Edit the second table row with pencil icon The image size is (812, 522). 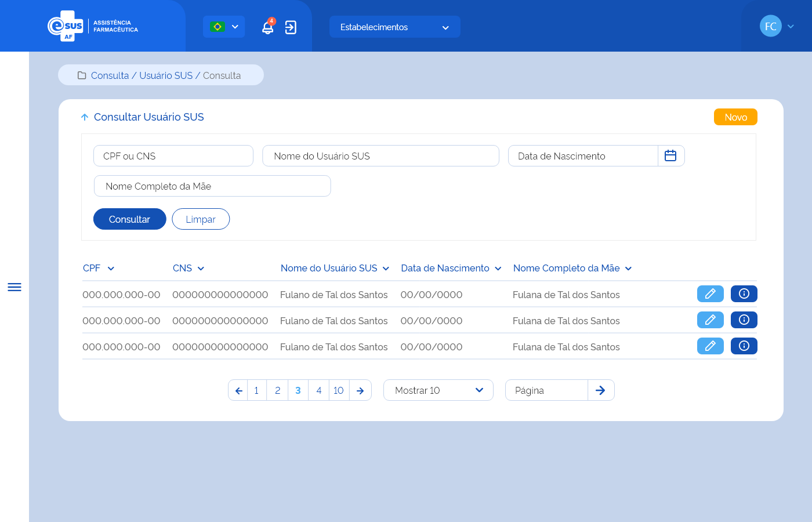click(x=710, y=320)
